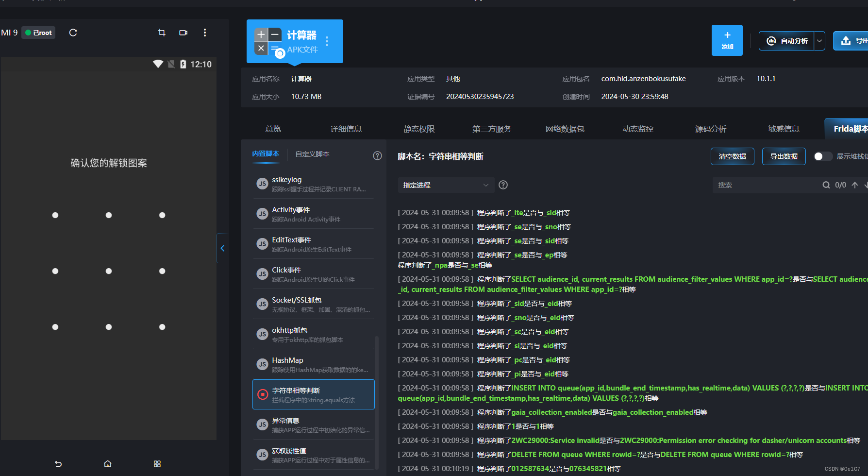Click the app version value 10.1.1
Viewport: 868px width, 476px height.
(766, 79)
